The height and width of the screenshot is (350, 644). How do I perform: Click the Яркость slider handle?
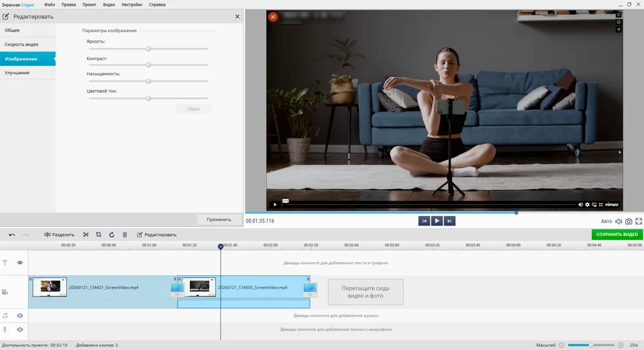pos(148,48)
